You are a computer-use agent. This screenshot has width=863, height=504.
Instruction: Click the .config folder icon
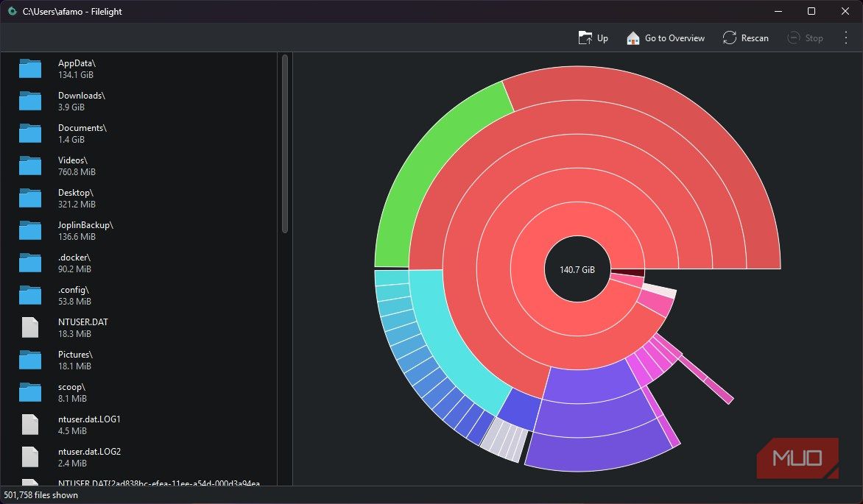click(30, 296)
